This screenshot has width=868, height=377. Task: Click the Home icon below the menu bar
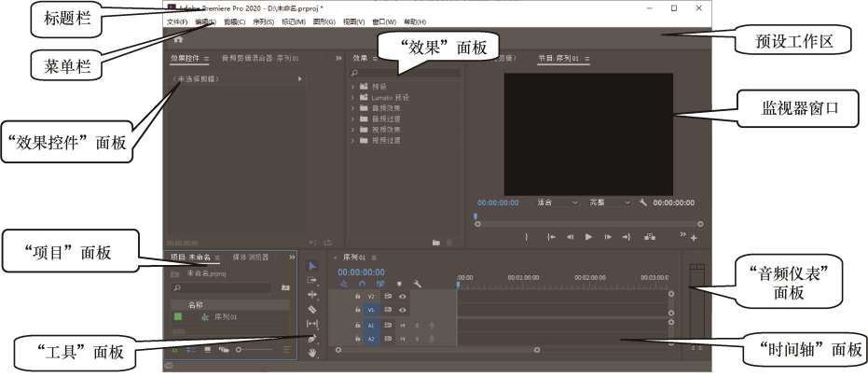pyautogui.click(x=178, y=39)
